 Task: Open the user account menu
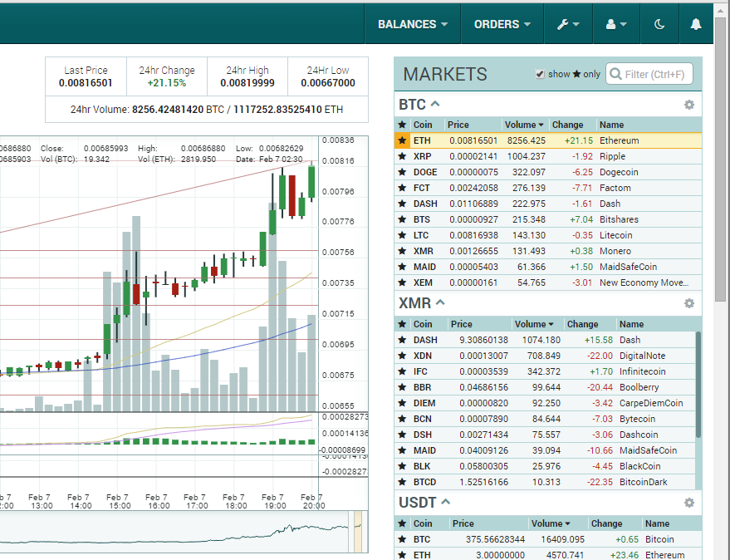(x=615, y=24)
